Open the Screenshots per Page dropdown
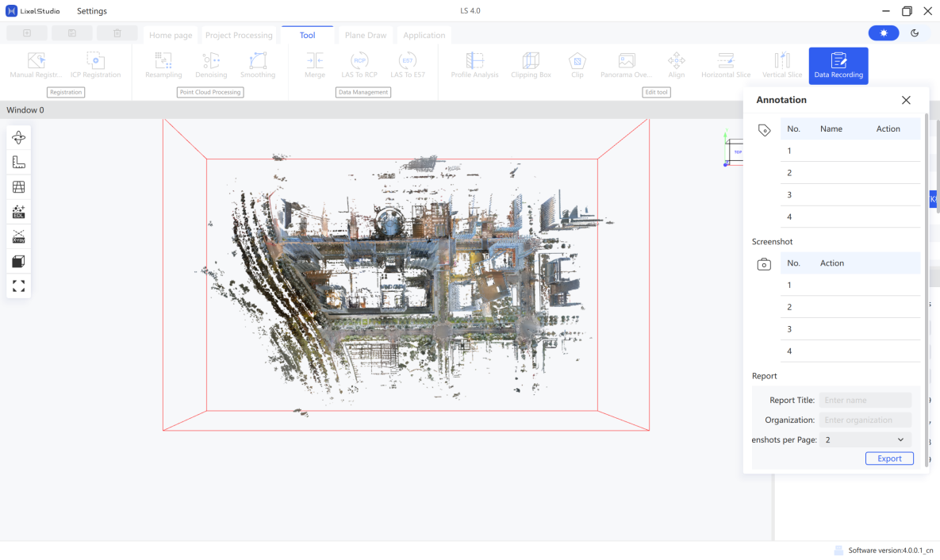 tap(865, 439)
